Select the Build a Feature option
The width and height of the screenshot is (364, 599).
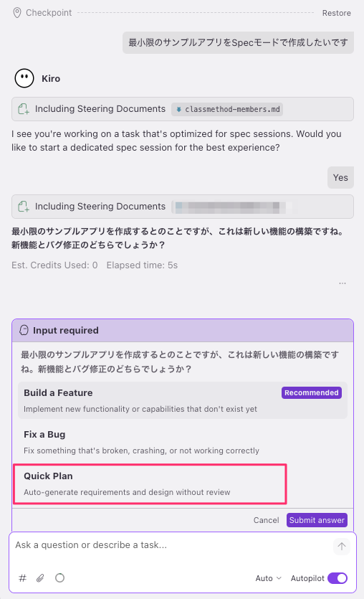point(183,400)
